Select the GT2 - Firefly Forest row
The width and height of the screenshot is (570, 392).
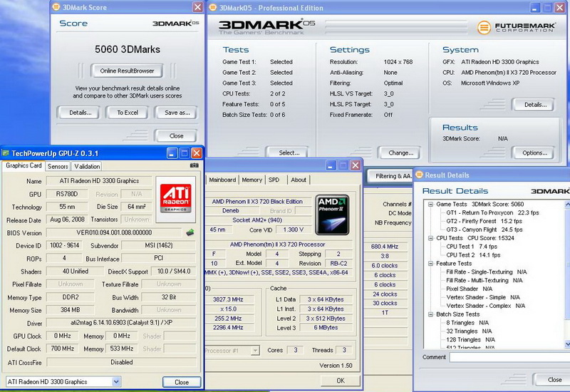pos(484,221)
